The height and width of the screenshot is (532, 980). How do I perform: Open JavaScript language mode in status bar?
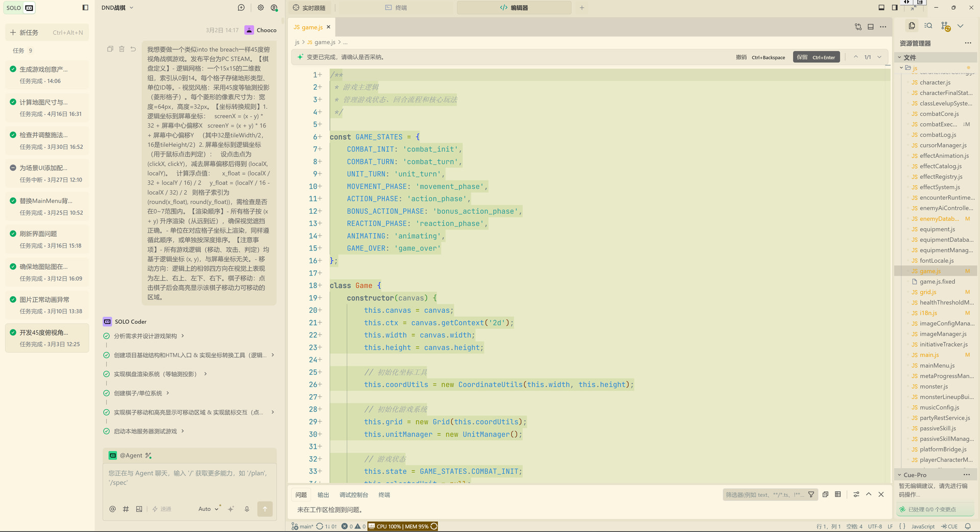pyautogui.click(x=923, y=526)
